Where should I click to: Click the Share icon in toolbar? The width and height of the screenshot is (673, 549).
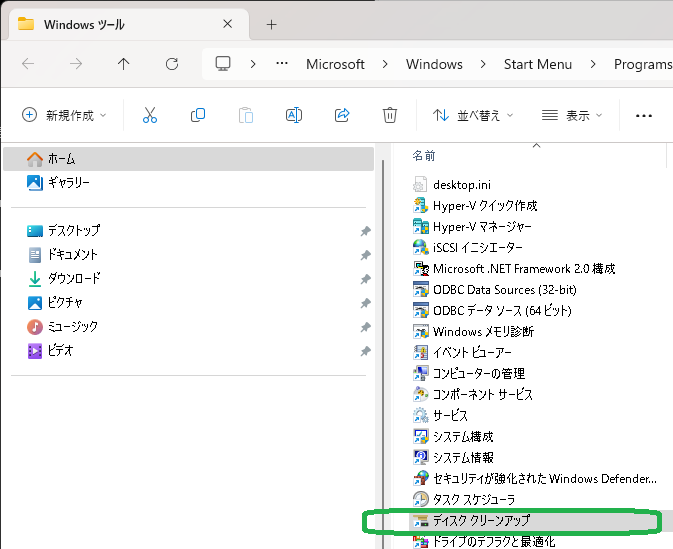pos(342,115)
